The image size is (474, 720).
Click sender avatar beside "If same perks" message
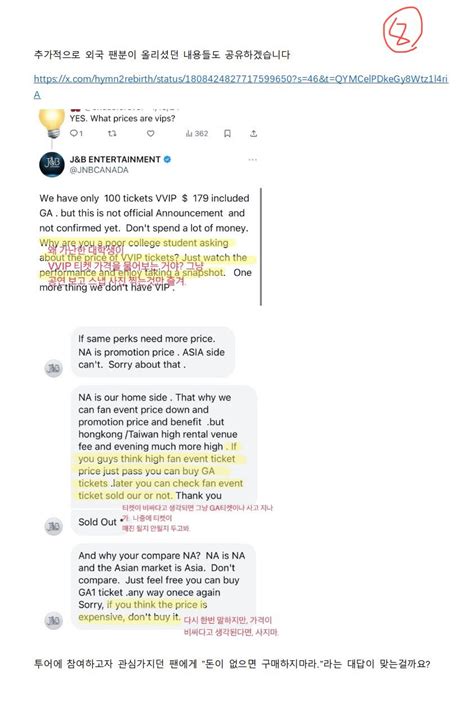click(54, 367)
